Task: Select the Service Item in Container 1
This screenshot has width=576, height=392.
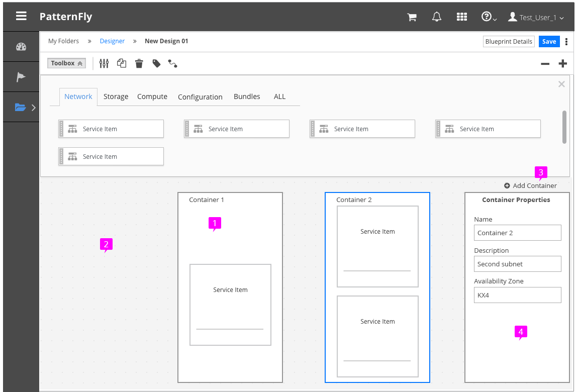Action: coord(230,305)
